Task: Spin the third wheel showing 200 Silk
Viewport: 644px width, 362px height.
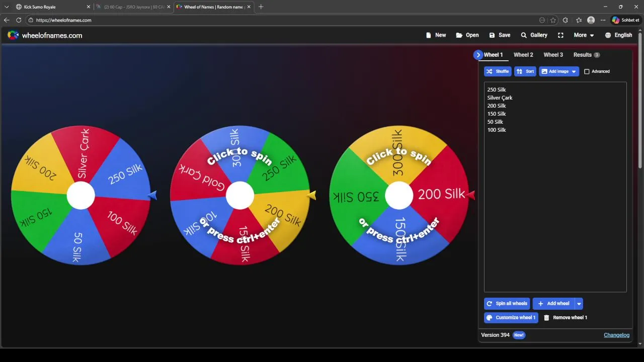Action: 399,195
